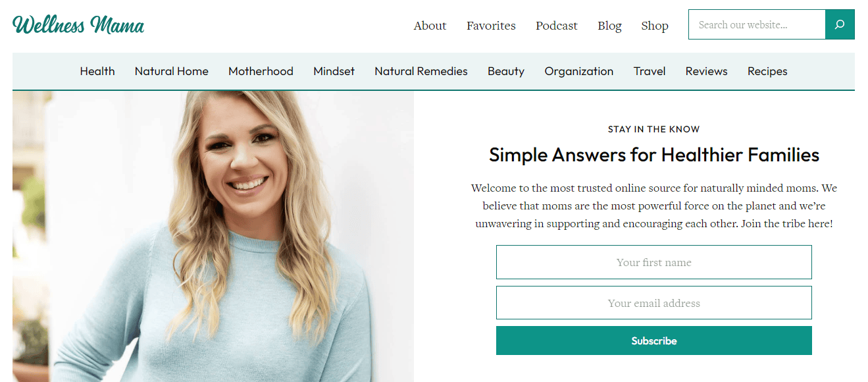Browse the Recipes category
868x382 pixels.
click(767, 71)
